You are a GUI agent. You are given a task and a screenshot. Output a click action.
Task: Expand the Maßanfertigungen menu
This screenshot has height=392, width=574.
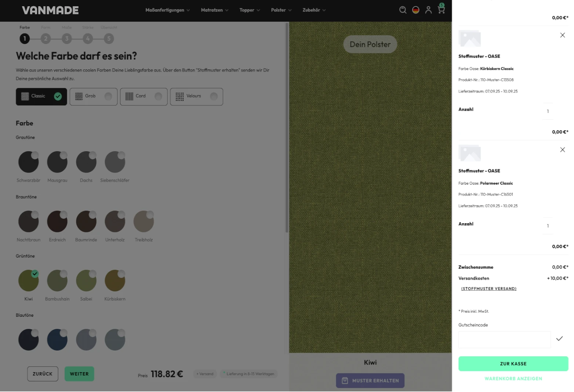(167, 10)
